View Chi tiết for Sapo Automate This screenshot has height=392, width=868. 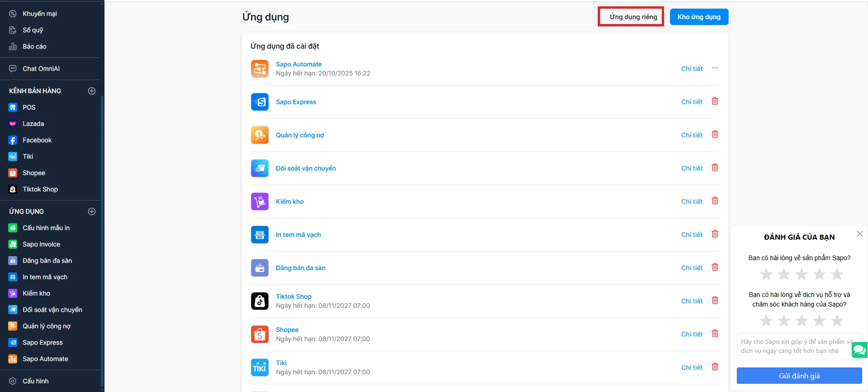click(692, 69)
